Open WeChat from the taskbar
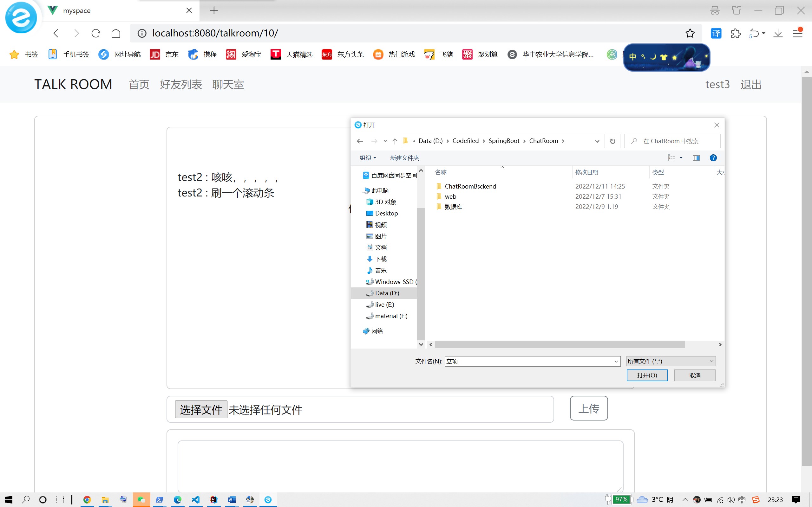Viewport: 812px width, 507px height. point(141,500)
